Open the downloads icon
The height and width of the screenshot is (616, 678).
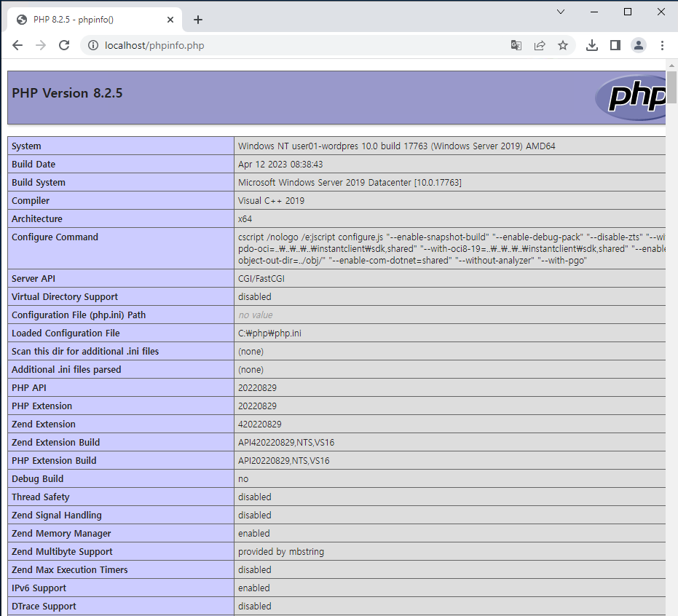pyautogui.click(x=592, y=45)
